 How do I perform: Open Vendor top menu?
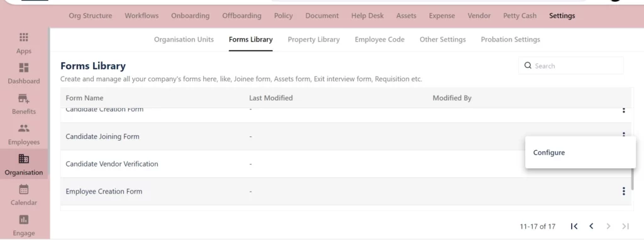[x=479, y=16]
